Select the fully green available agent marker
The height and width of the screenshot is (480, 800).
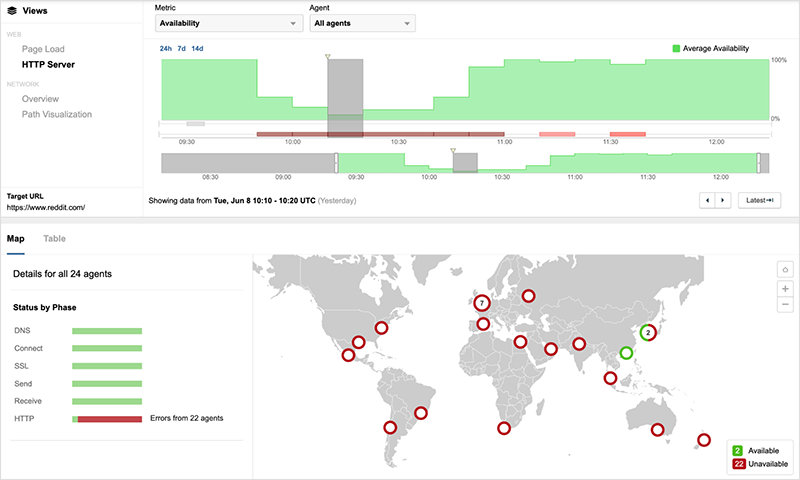click(626, 353)
